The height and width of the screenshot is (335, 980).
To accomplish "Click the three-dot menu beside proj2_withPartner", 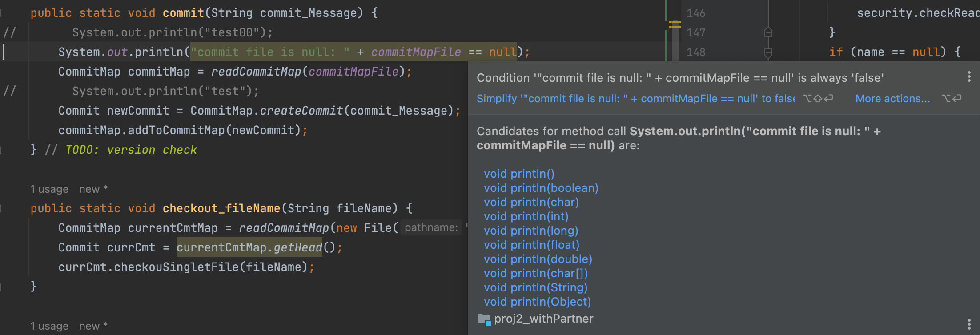I will tap(969, 324).
